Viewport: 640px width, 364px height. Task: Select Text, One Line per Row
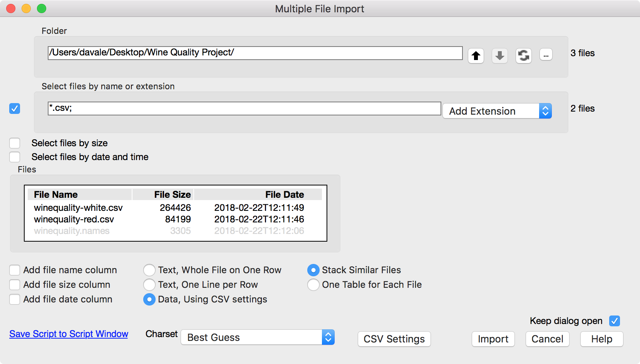(x=149, y=285)
